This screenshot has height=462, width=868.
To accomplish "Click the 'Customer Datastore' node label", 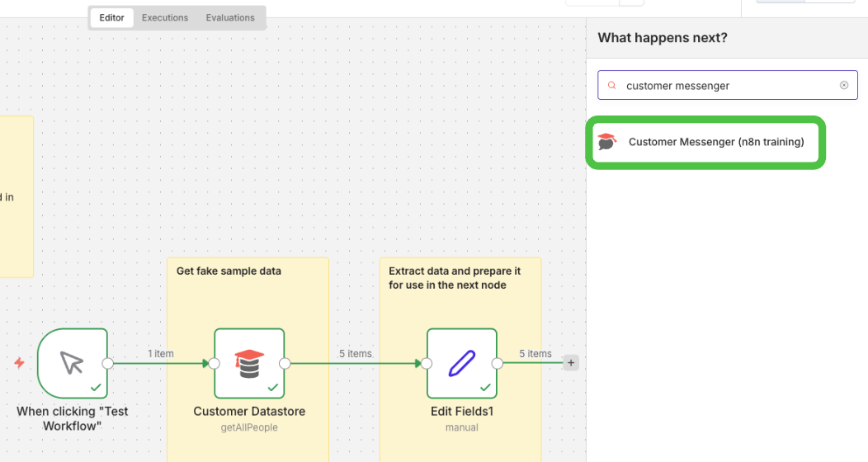I will (x=249, y=411).
